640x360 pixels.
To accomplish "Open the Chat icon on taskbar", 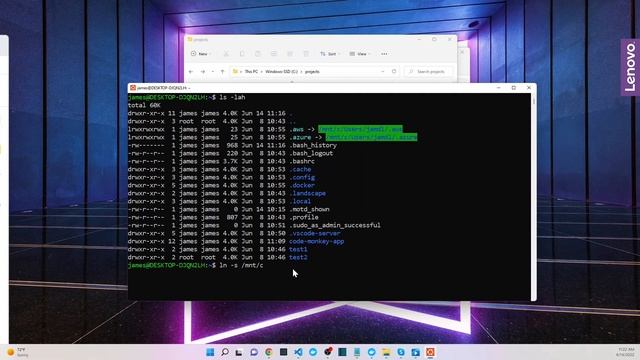I will click(254, 352).
